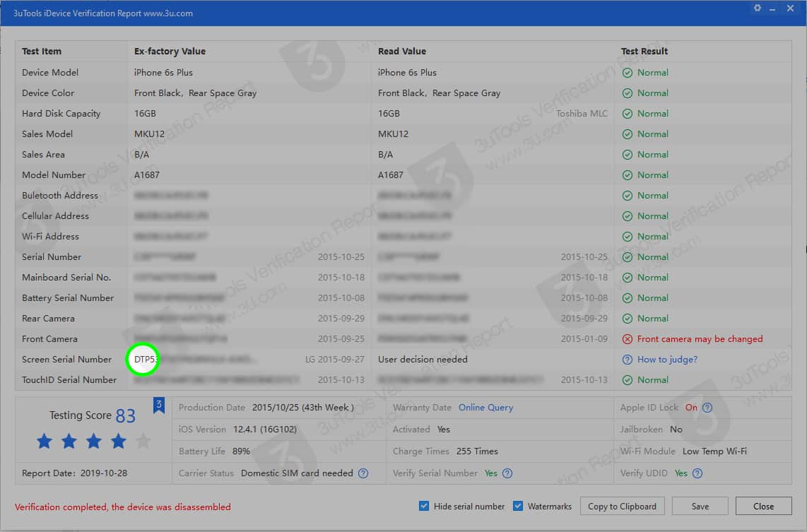Click User decision needed in Screen row

pyautogui.click(x=423, y=360)
